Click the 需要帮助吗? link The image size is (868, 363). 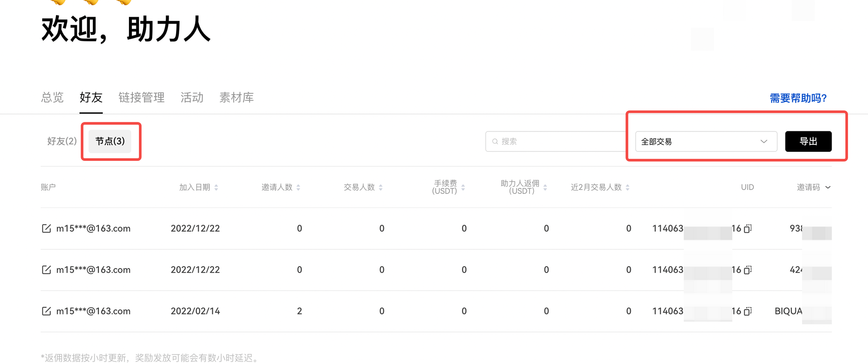click(798, 98)
